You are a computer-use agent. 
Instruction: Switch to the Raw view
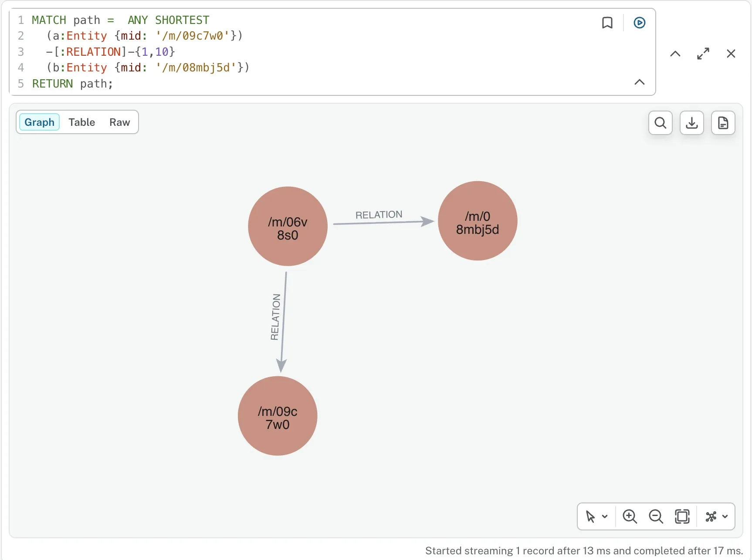(119, 122)
